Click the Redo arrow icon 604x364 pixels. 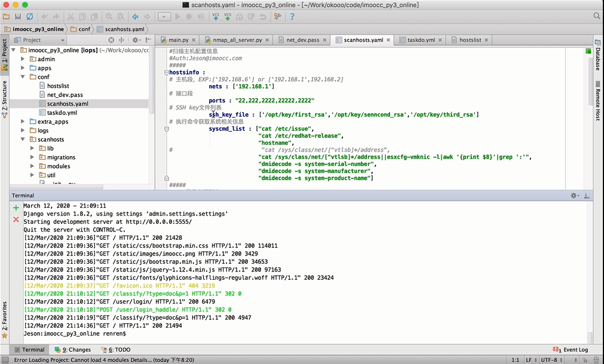(56, 17)
